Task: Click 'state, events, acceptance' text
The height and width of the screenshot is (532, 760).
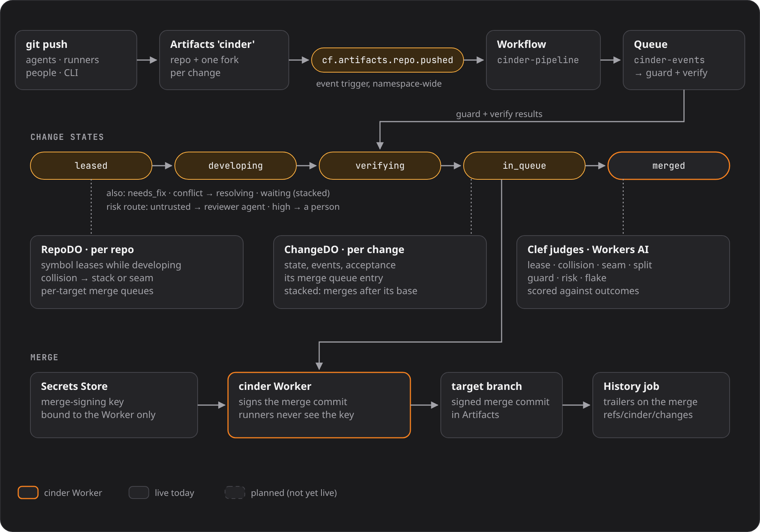Action: (340, 265)
